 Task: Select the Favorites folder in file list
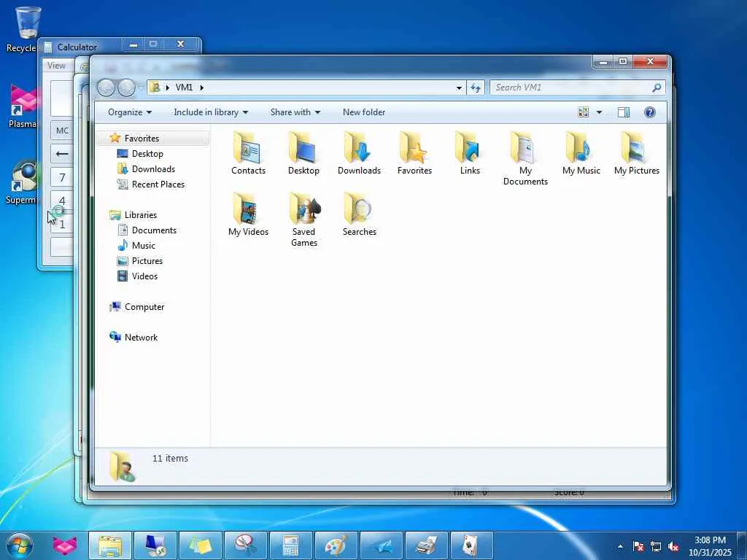pos(414,153)
